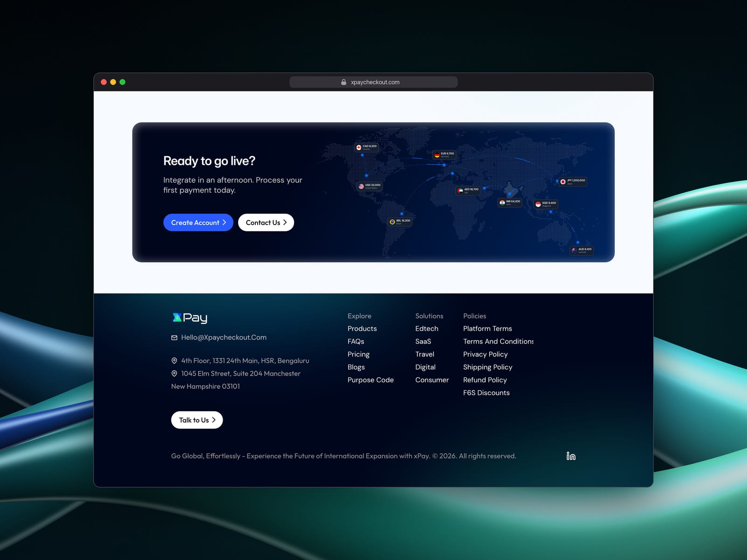Click the green maximize window button
The image size is (747, 560).
pos(122,82)
